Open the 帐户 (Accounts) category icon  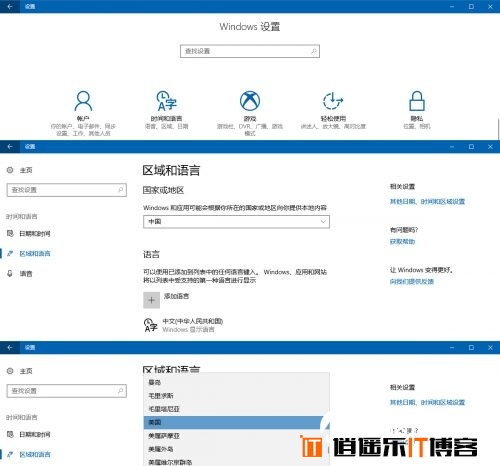point(83,101)
